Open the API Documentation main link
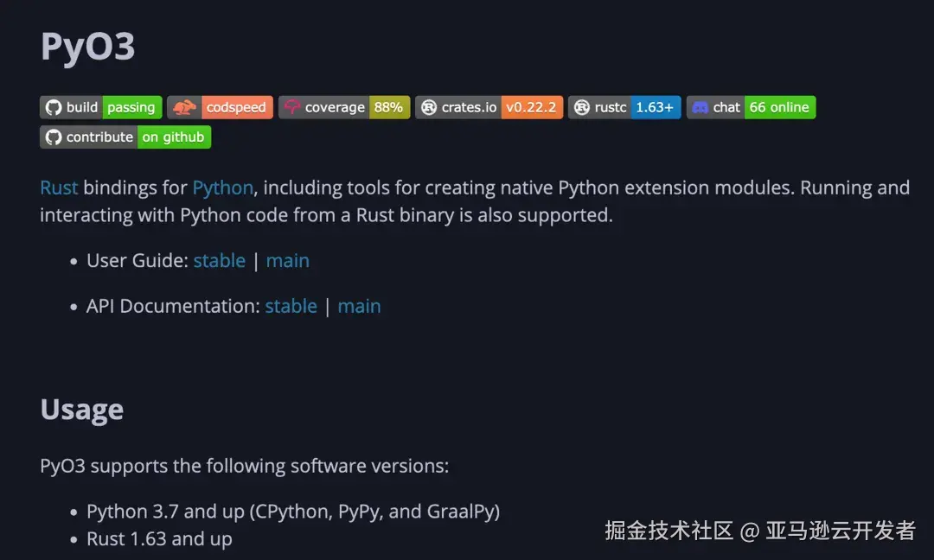Screen dimensions: 934x560 pyautogui.click(x=359, y=306)
